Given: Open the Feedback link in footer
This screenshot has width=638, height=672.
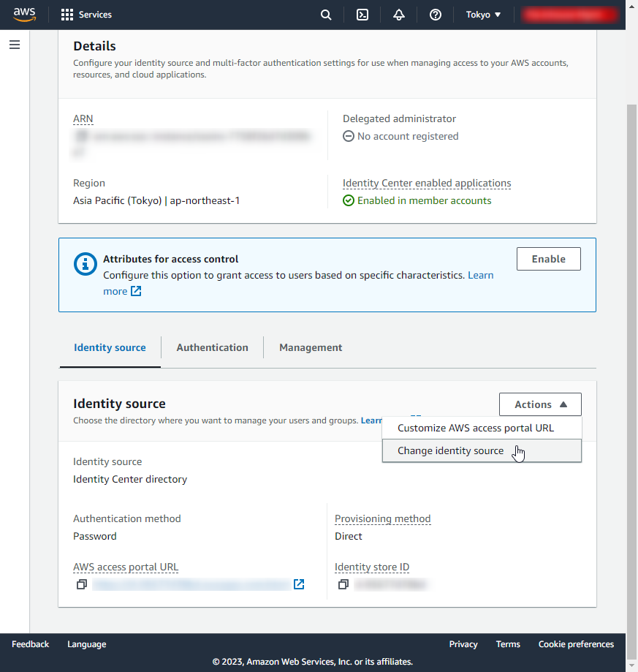Looking at the screenshot, I should [x=31, y=644].
